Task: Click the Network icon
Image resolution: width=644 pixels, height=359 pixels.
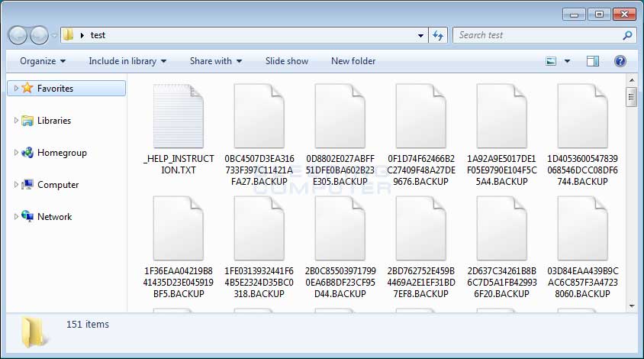Action: point(27,216)
